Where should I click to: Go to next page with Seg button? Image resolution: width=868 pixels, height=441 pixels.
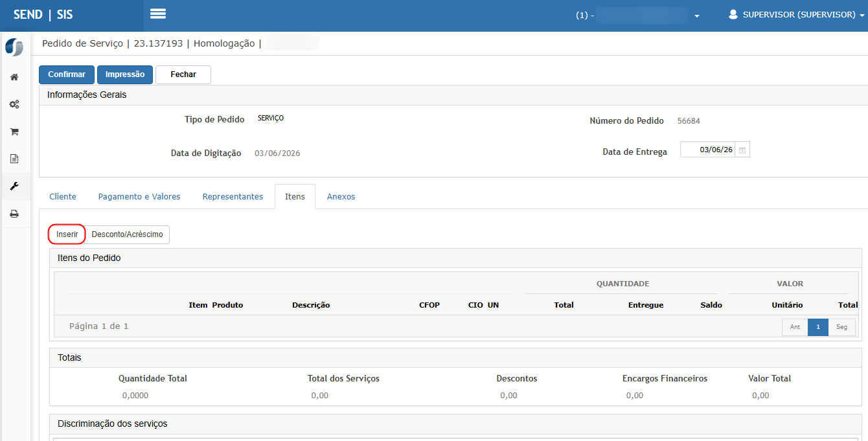tap(841, 327)
